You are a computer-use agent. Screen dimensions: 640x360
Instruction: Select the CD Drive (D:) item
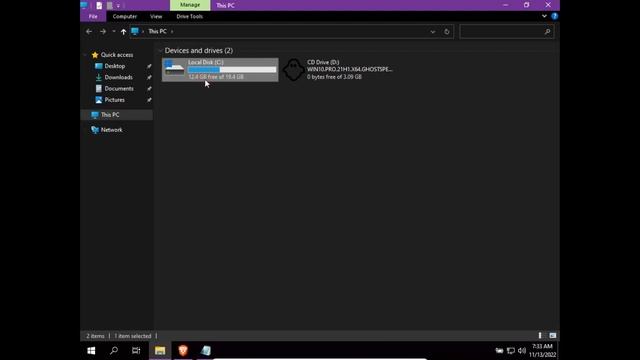[x=339, y=69]
